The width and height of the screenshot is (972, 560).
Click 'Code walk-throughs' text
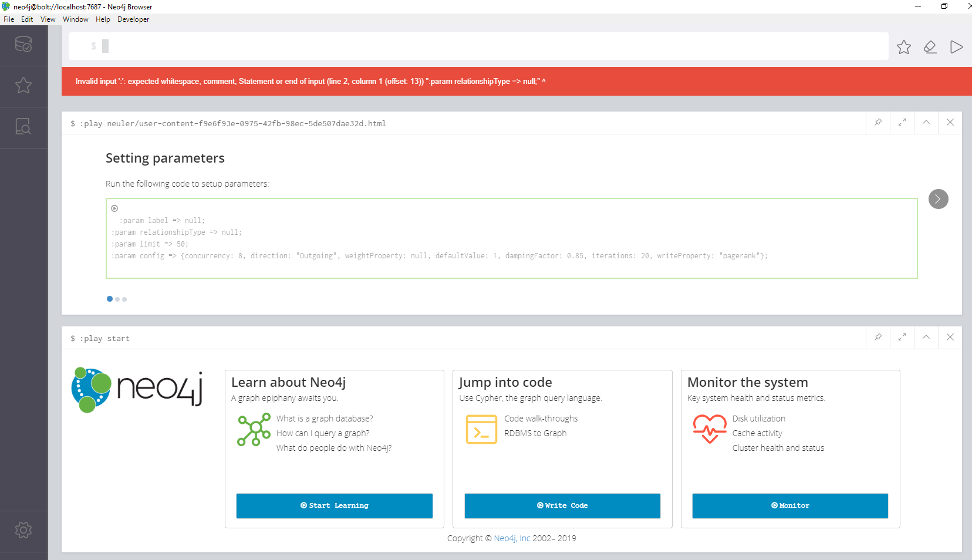(x=541, y=419)
